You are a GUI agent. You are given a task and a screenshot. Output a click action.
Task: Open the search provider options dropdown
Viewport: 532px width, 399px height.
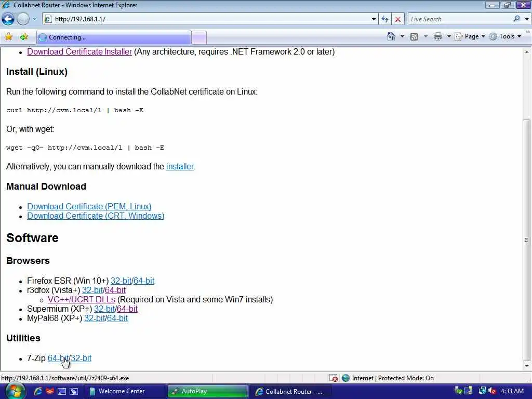(x=527, y=19)
